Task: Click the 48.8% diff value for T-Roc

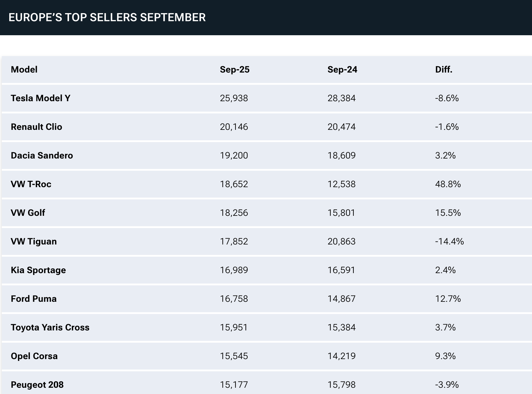Action: pos(448,184)
